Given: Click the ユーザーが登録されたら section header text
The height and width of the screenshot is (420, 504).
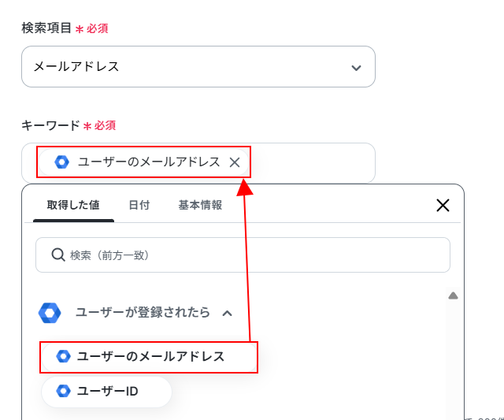Looking at the screenshot, I should (x=143, y=313).
